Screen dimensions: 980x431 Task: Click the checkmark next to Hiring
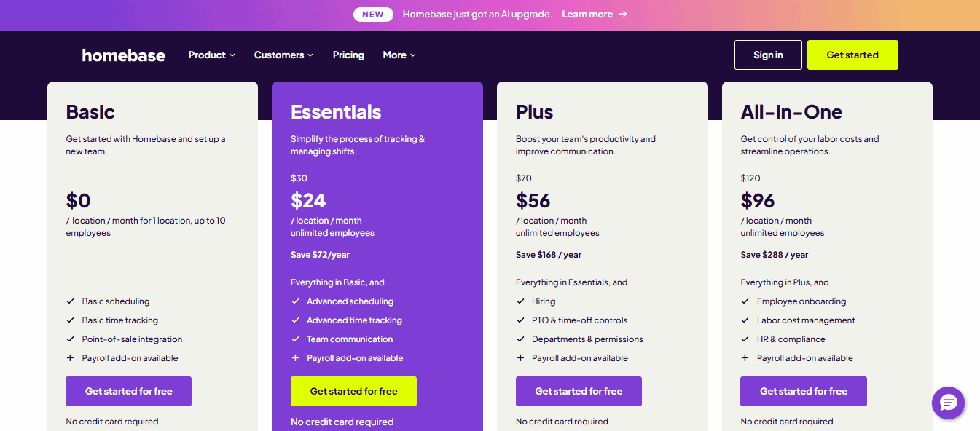point(520,301)
